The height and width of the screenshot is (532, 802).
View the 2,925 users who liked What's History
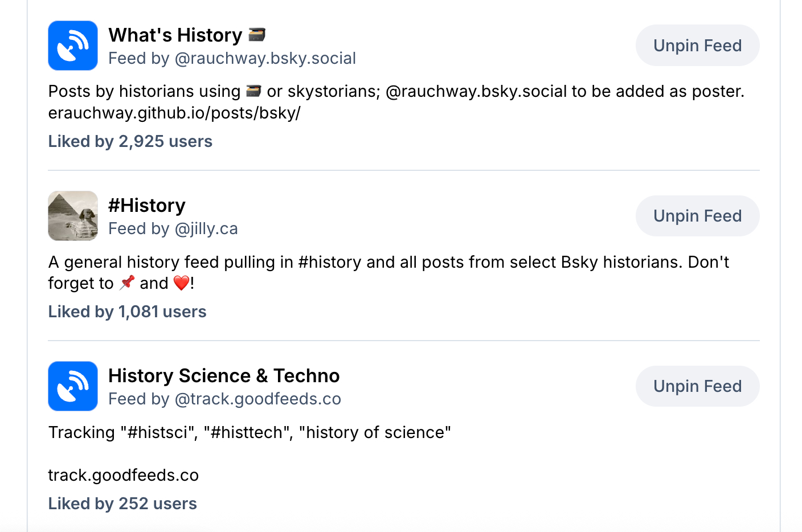(130, 141)
